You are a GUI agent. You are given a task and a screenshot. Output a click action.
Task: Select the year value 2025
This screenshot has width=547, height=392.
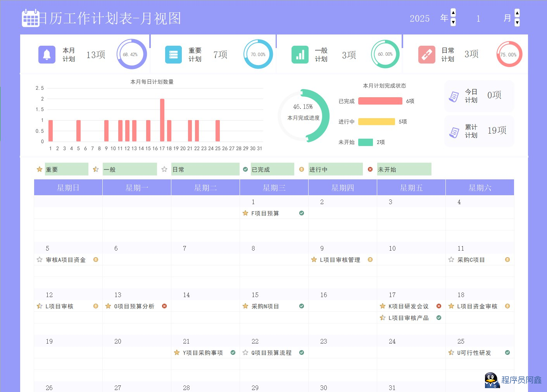pos(419,19)
